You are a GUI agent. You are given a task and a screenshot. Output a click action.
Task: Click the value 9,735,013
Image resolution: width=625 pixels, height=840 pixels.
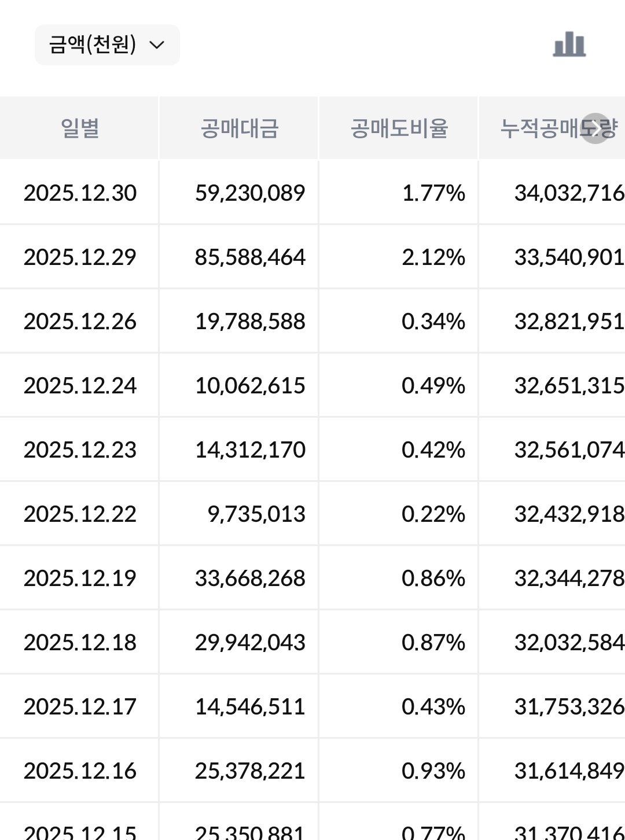(256, 514)
